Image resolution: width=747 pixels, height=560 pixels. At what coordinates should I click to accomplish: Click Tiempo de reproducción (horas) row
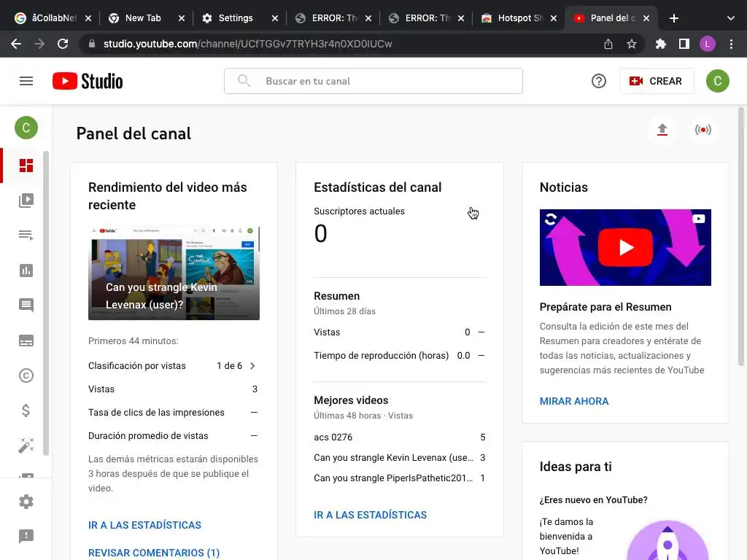click(399, 356)
